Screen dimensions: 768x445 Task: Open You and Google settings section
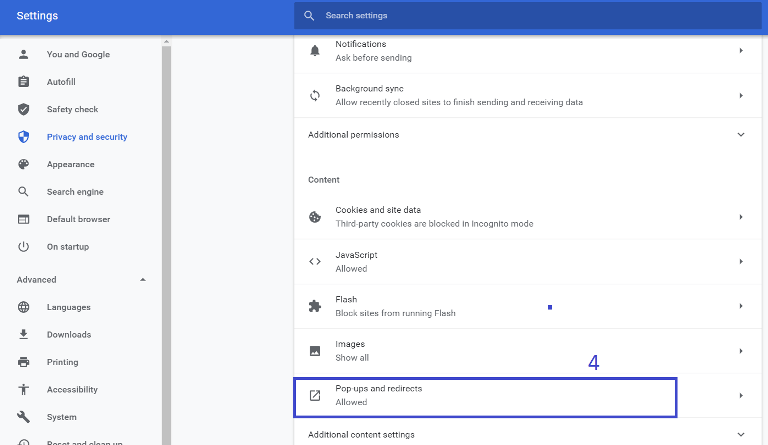coord(78,54)
